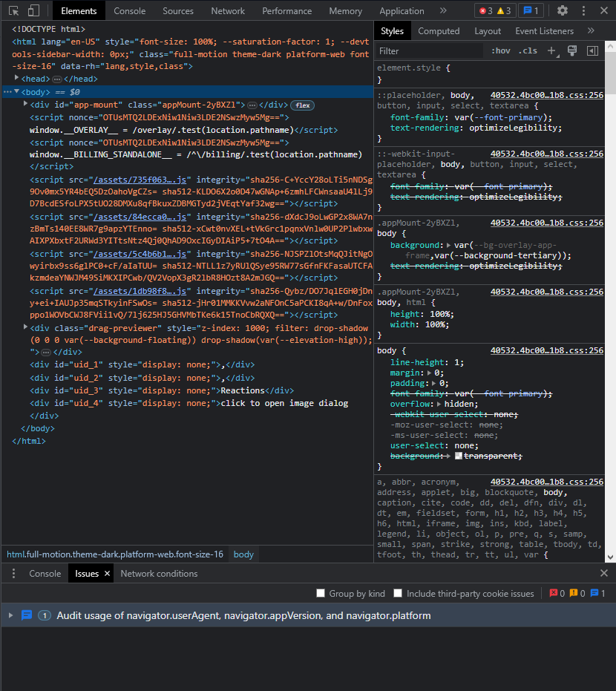Open DevTools settings gear
Viewport: 616px width, 691px height.
pos(563,10)
